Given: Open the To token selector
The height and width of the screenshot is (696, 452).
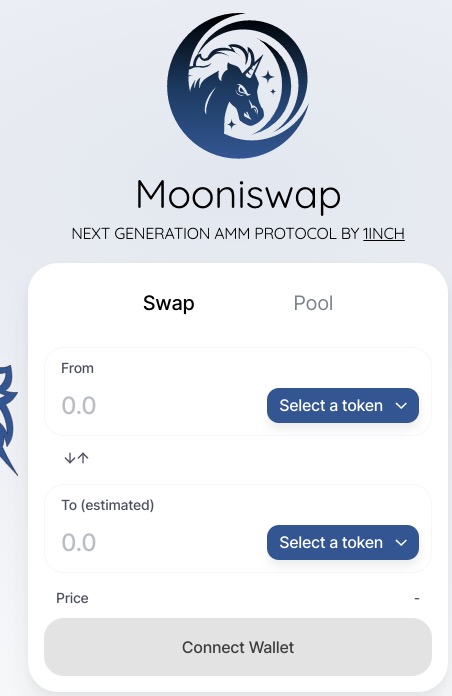Looking at the screenshot, I should [x=342, y=542].
